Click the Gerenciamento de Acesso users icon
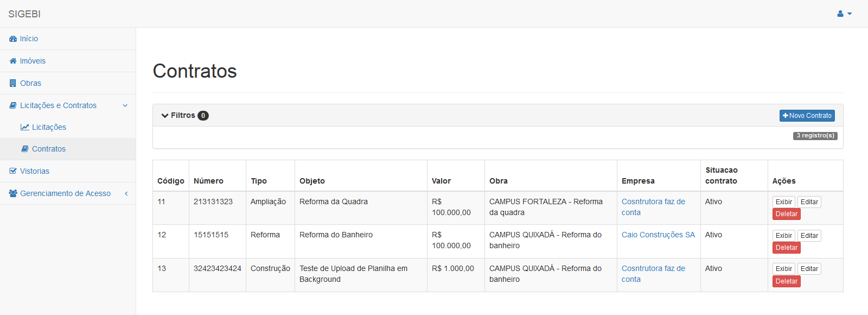Image resolution: width=868 pixels, height=315 pixels. pos(14,193)
